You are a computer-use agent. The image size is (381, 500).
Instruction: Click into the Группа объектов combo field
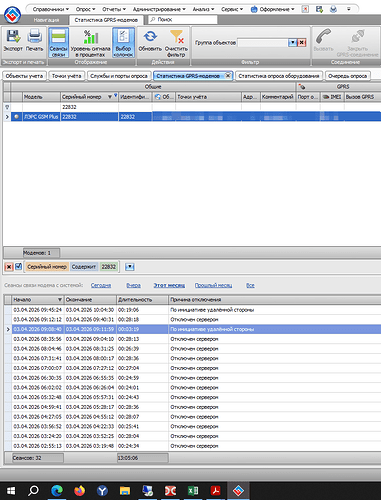point(263,43)
